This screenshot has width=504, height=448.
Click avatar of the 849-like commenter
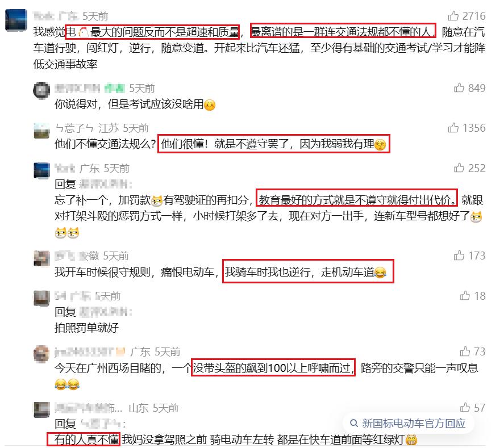(x=41, y=90)
